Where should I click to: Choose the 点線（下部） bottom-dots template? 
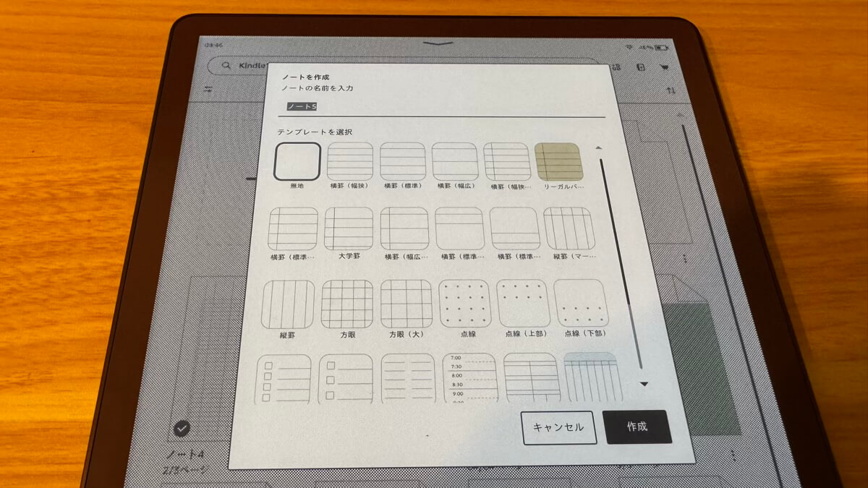[581, 304]
